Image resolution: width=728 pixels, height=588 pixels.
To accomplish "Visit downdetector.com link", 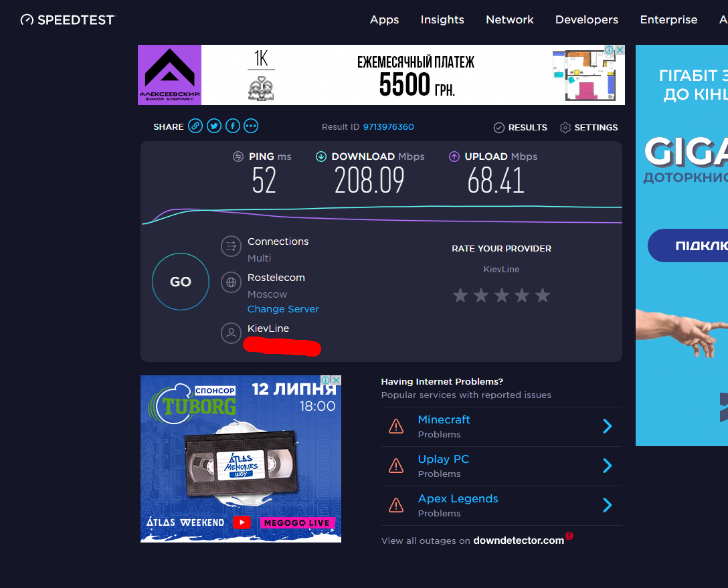I will (519, 541).
